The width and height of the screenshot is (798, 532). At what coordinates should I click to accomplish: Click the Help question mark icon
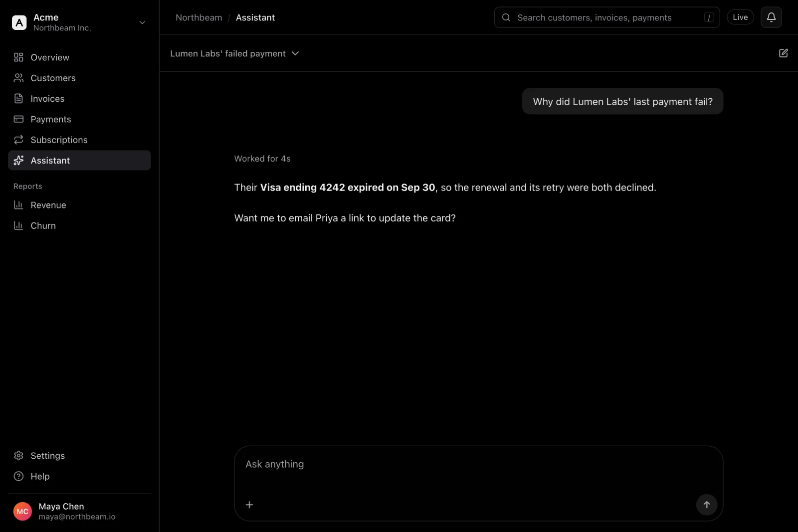coord(18,476)
